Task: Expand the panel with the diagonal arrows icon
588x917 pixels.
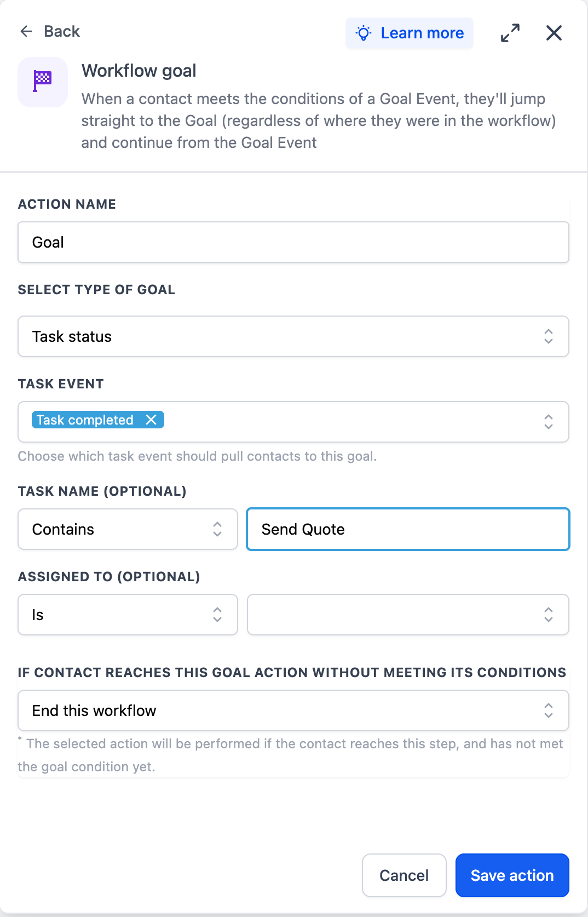Action: [x=510, y=33]
